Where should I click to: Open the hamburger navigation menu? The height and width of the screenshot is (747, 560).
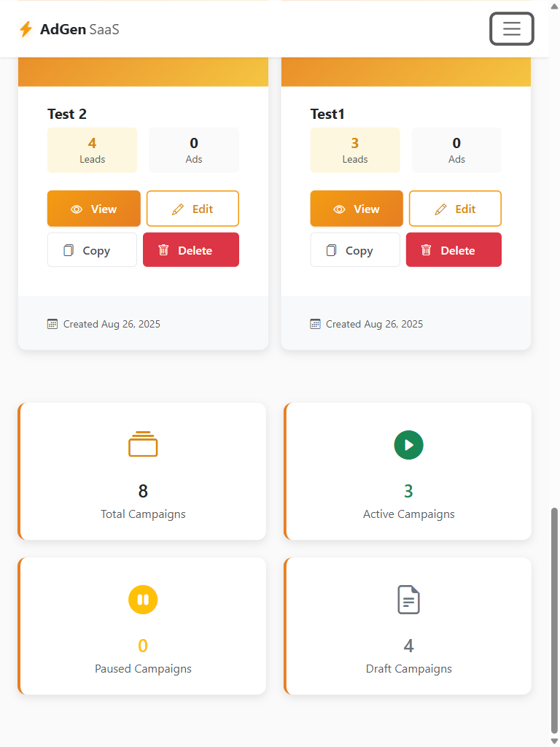[511, 29]
